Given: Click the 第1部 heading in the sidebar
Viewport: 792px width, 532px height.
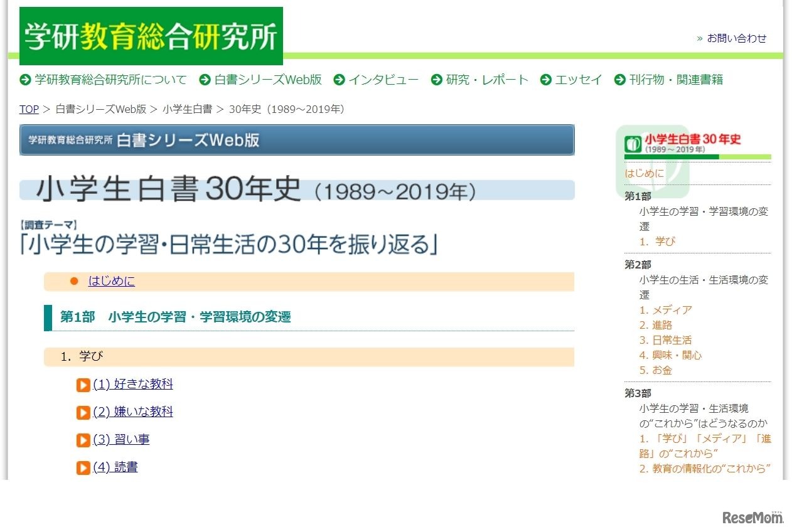Looking at the screenshot, I should coord(638,196).
